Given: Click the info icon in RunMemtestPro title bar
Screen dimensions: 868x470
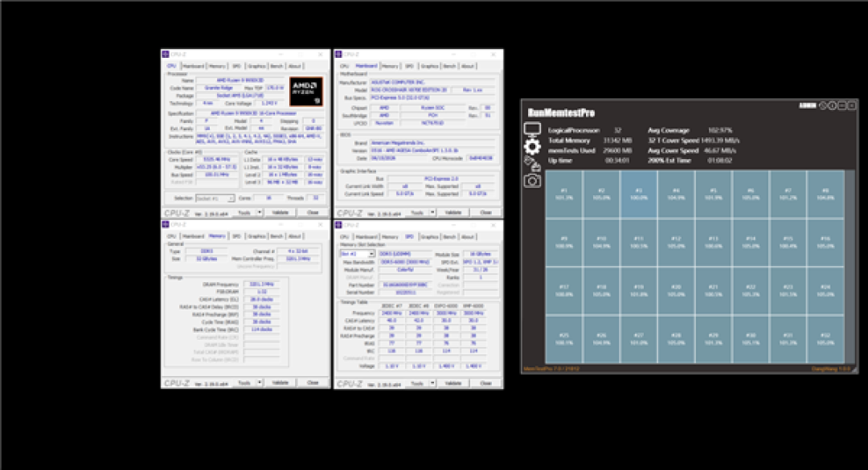Looking at the screenshot, I should (x=832, y=105).
